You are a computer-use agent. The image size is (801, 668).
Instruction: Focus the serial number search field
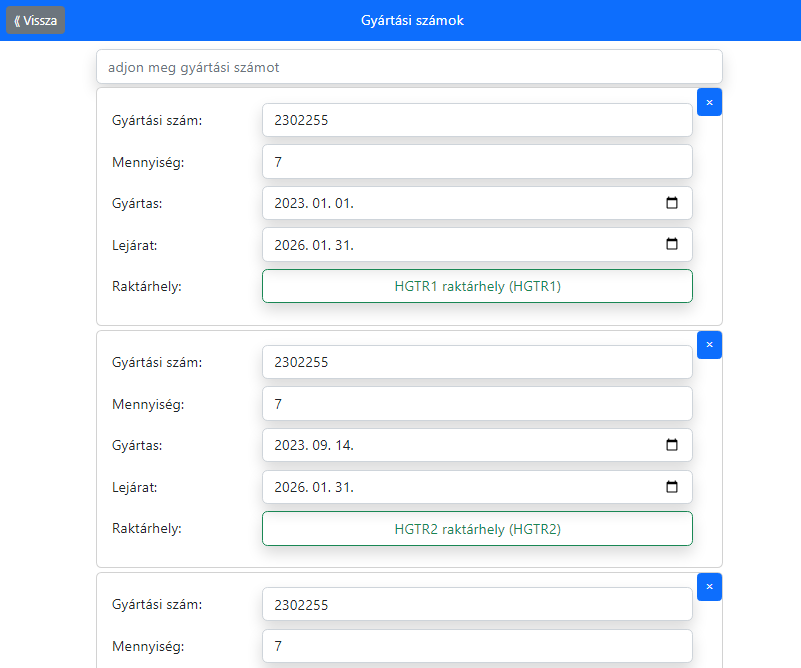[x=409, y=67]
